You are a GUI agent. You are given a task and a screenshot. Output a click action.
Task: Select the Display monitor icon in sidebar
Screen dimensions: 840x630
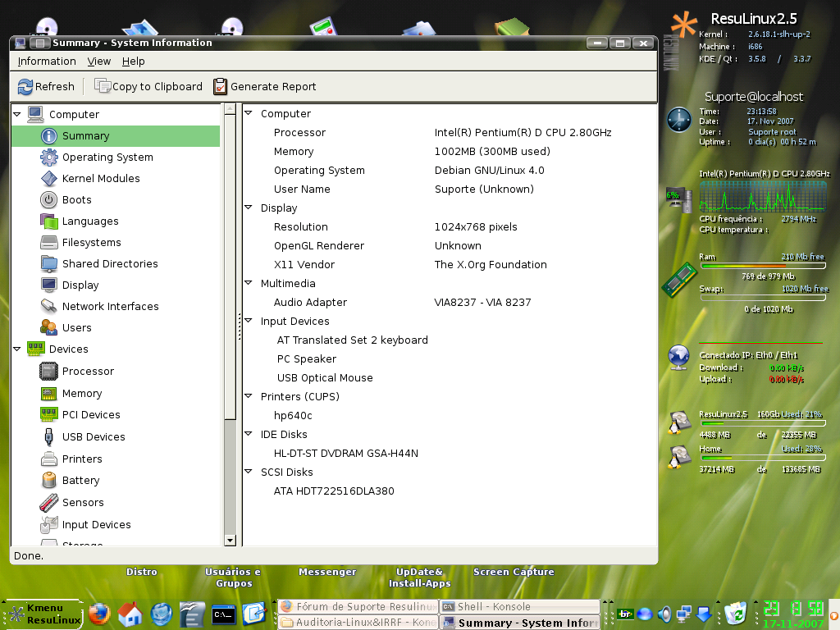pos(48,285)
